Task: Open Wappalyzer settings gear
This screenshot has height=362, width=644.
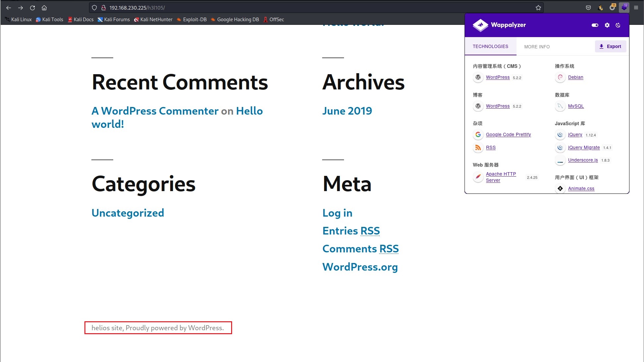Action: (x=607, y=25)
